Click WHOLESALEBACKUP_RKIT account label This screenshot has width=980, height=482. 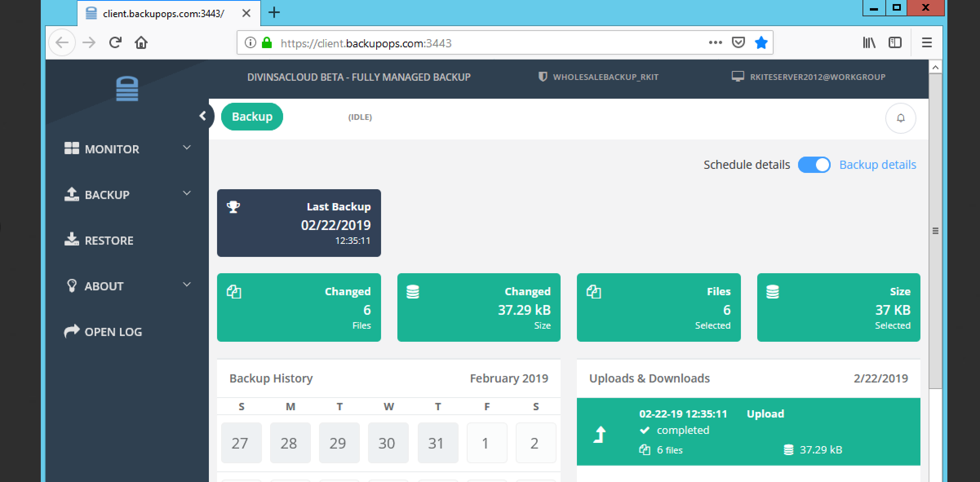coord(605,77)
